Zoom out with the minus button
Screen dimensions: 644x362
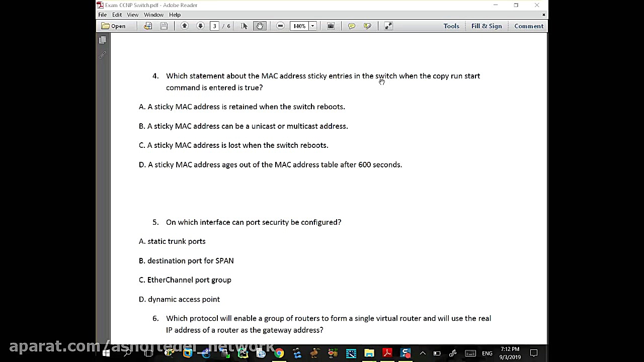tap(280, 26)
